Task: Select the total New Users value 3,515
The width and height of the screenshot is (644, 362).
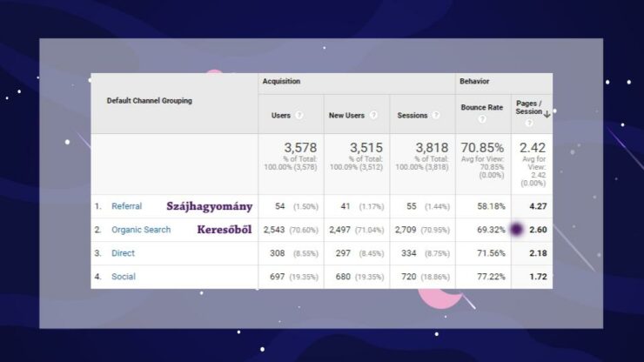Action: click(x=366, y=148)
